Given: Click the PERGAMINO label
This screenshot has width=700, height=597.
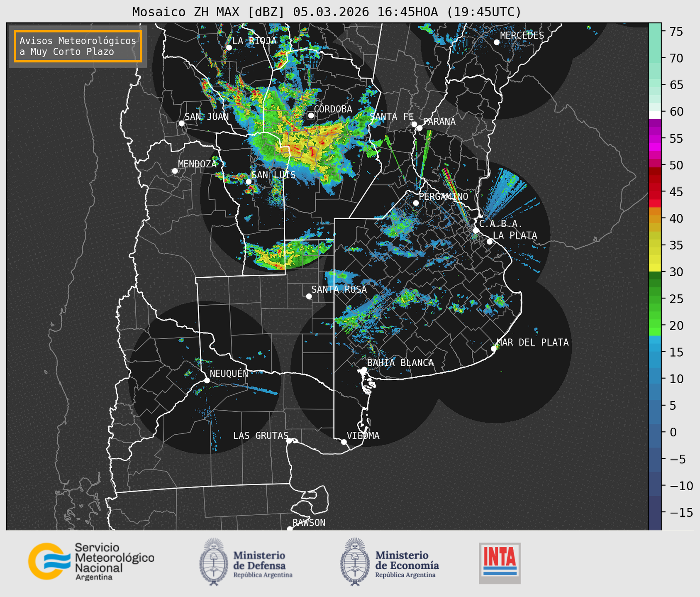Looking at the screenshot, I should [x=443, y=196].
